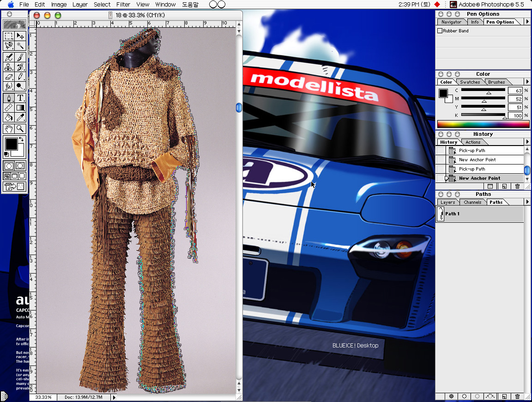This screenshot has width=532, height=402.
Task: Activate the Rubber Stamp tool
Action: pos(9,67)
